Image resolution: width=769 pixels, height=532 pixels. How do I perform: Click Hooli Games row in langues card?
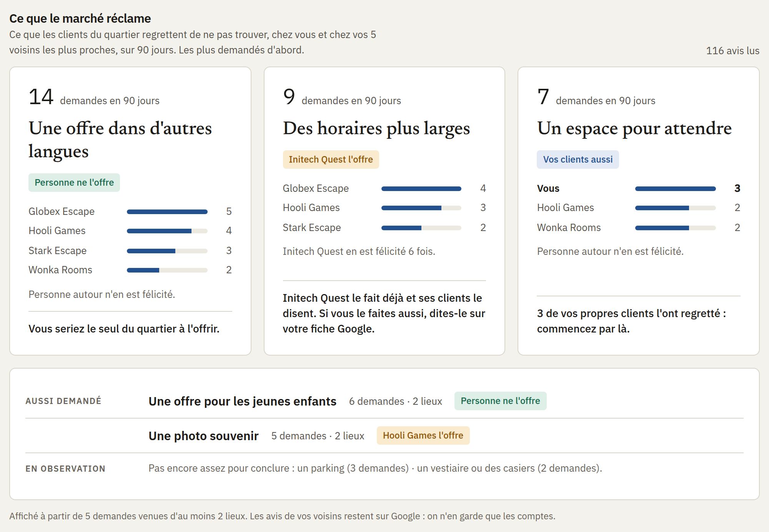coord(130,231)
